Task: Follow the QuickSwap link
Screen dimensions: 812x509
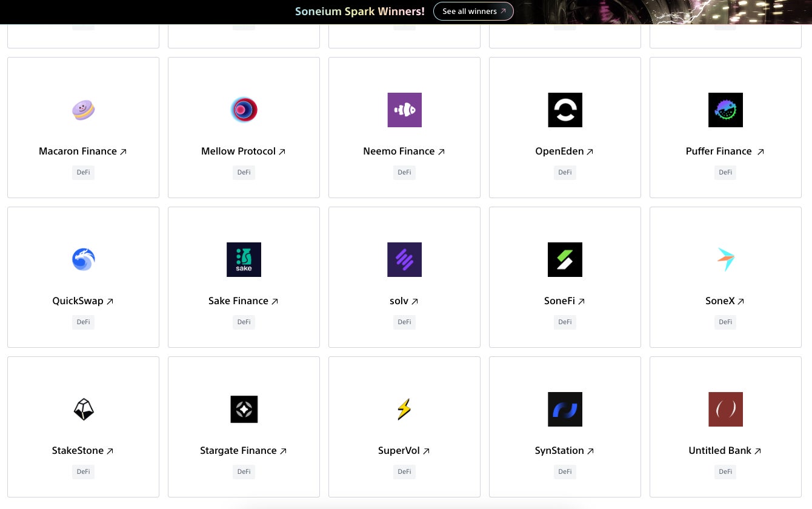Action: [x=83, y=301]
